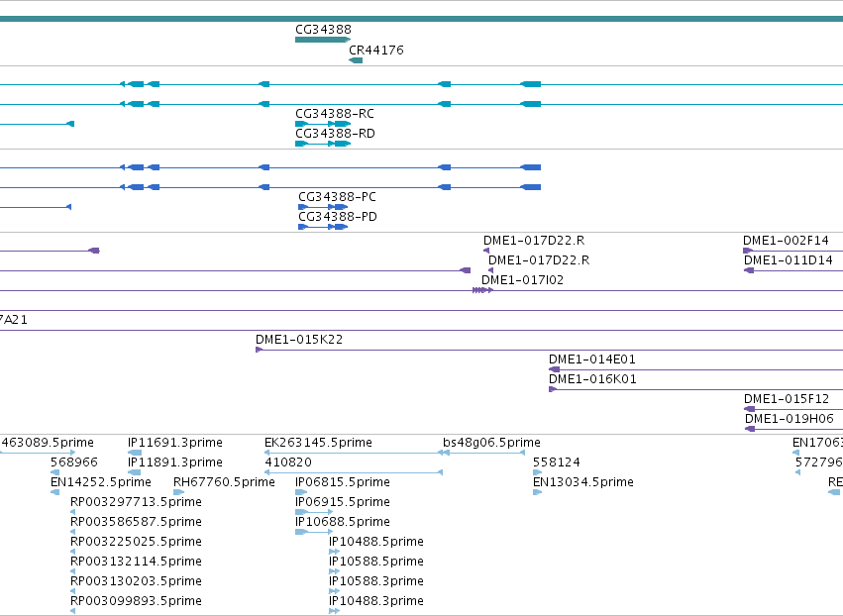The image size is (843, 616).
Task: Open the DME1-016K01 feature label
Action: point(592,379)
